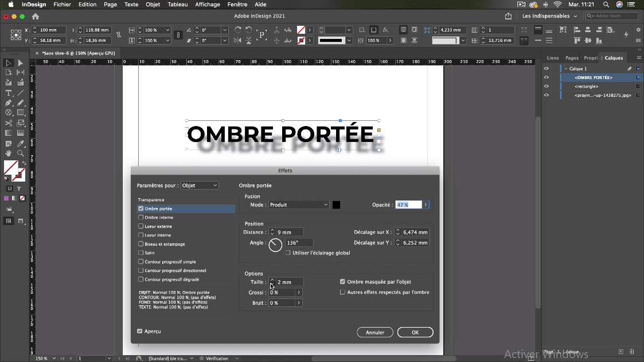Screen dimensions: 644x362
Task: Click the OK button in Effets dialog
Action: (415, 332)
